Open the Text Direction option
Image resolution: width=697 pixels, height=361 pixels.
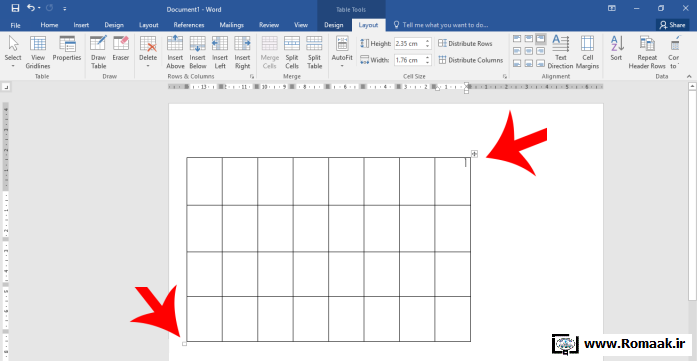[x=561, y=52]
